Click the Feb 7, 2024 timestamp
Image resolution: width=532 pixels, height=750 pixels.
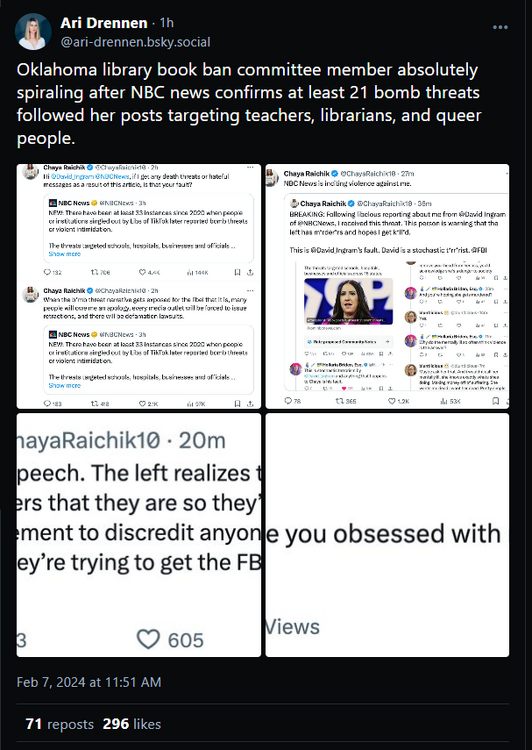point(89,682)
